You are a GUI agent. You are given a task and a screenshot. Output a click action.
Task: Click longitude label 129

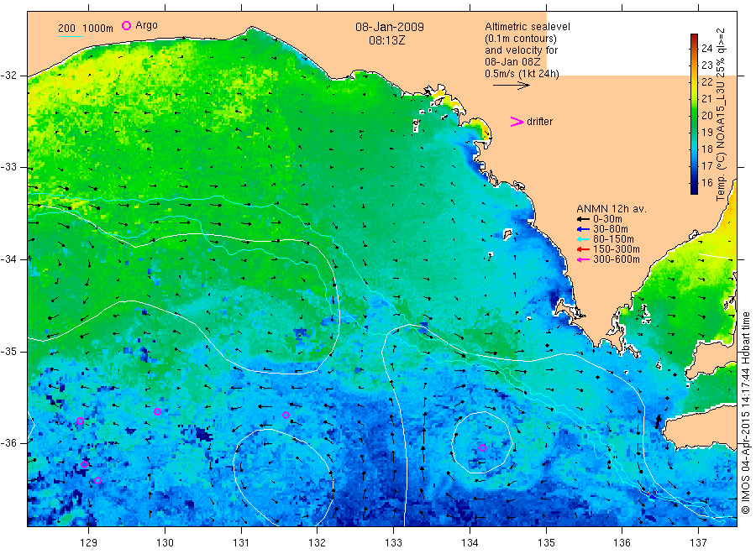[89, 543]
